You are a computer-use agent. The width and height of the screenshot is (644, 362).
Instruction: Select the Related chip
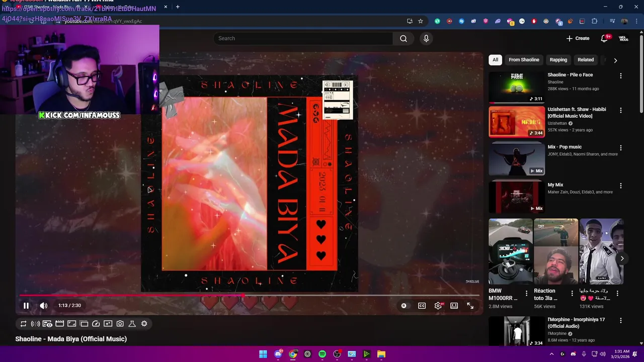point(586,60)
